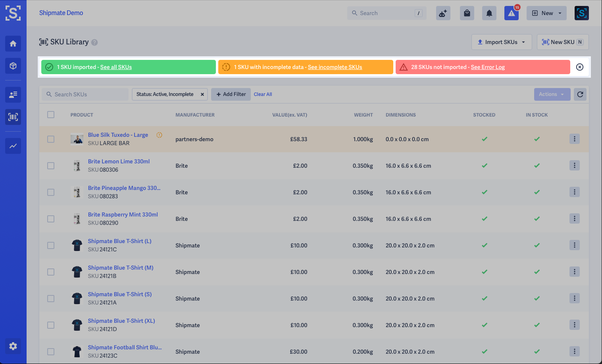
Task: Sort by the MANUFACTURER column header
Action: 195,115
